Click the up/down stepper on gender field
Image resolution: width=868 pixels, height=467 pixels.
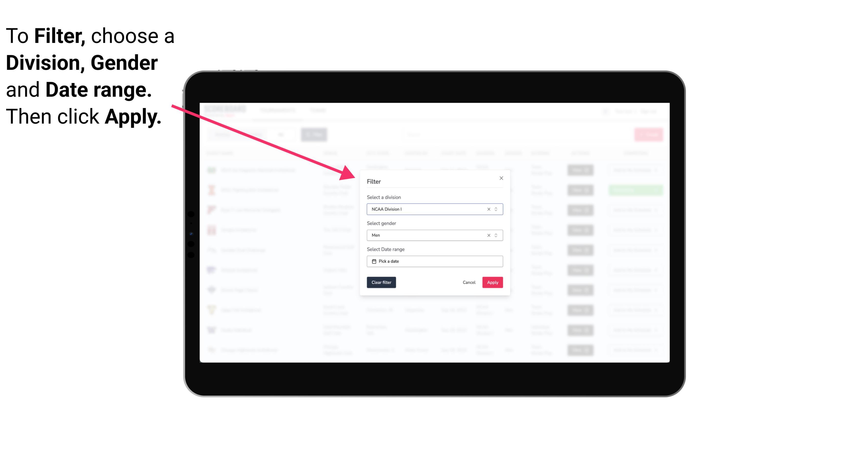click(496, 235)
